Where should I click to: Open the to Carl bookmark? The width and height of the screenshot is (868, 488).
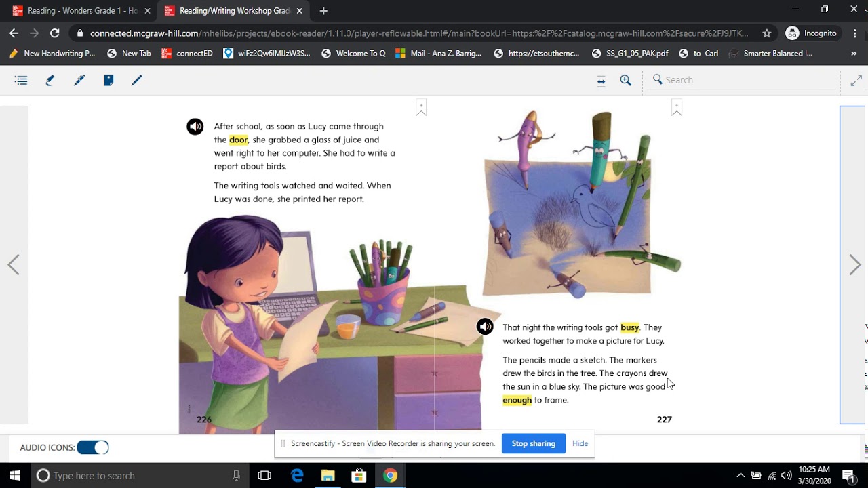pos(698,53)
